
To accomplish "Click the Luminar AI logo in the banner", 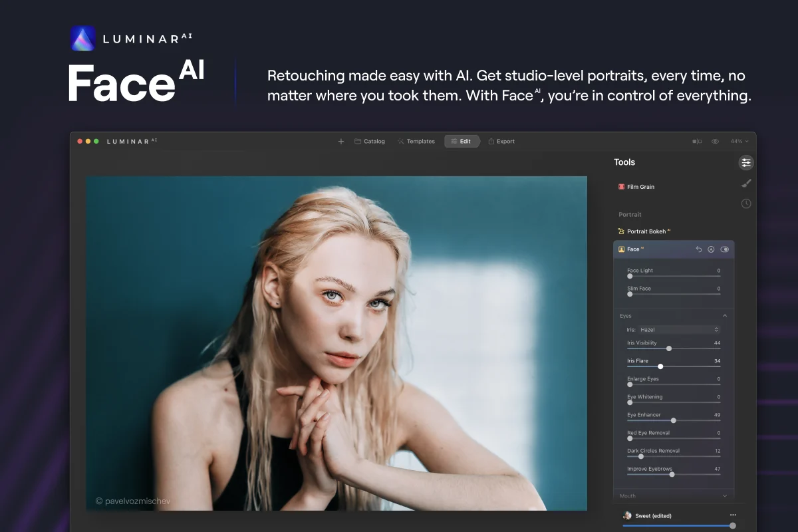I will (x=83, y=39).
